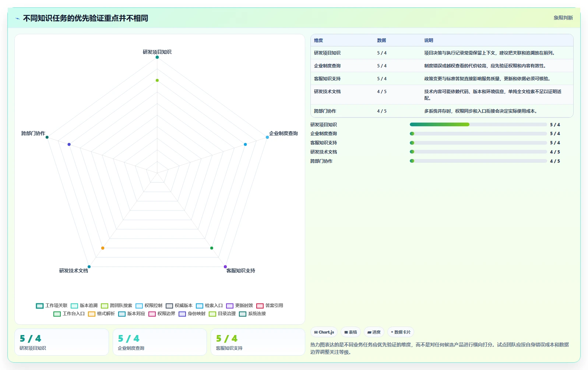
Task: Toggle the 答案引用 legend series
Action: 270,306
